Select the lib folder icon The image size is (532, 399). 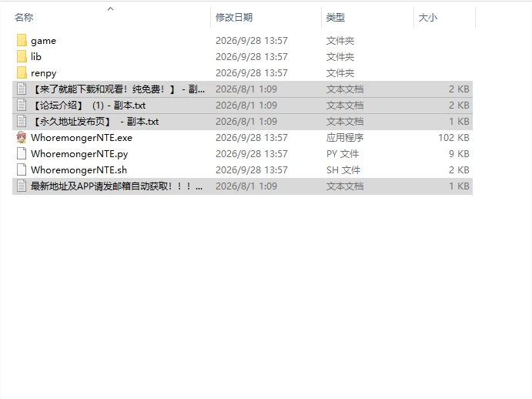pos(22,57)
